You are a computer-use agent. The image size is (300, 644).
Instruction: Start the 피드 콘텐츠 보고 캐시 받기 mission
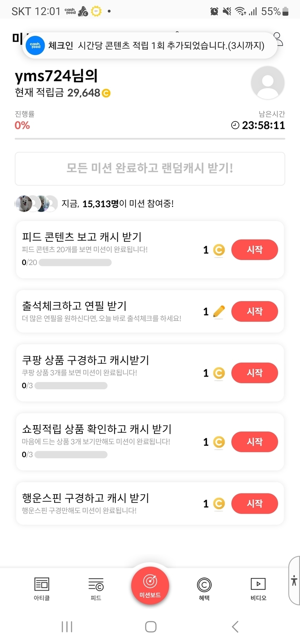pos(254,250)
